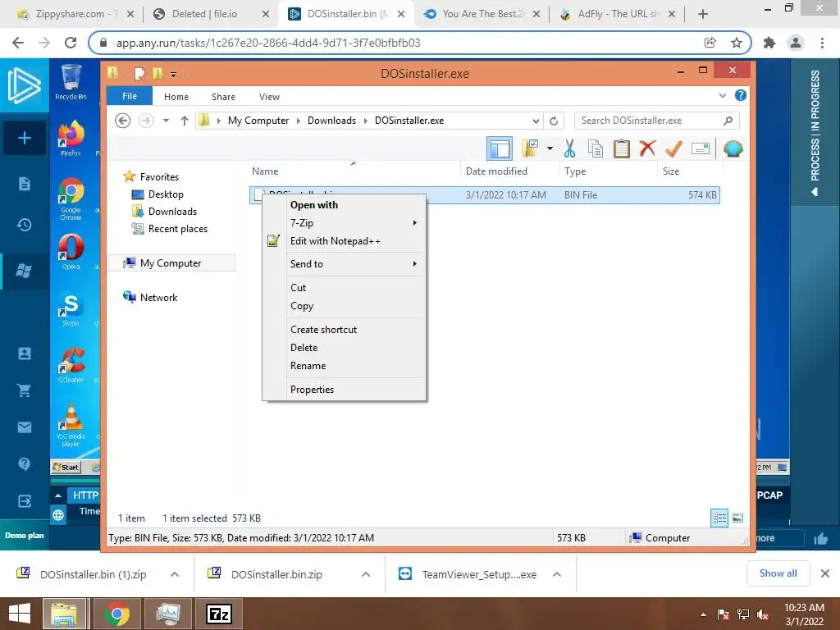Sort by Name column header
Image resolution: width=840 pixels, height=630 pixels.
tap(265, 171)
